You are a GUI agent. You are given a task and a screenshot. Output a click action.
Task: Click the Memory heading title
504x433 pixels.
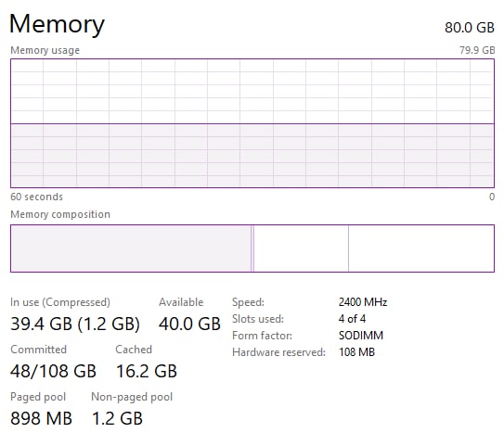tap(57, 24)
